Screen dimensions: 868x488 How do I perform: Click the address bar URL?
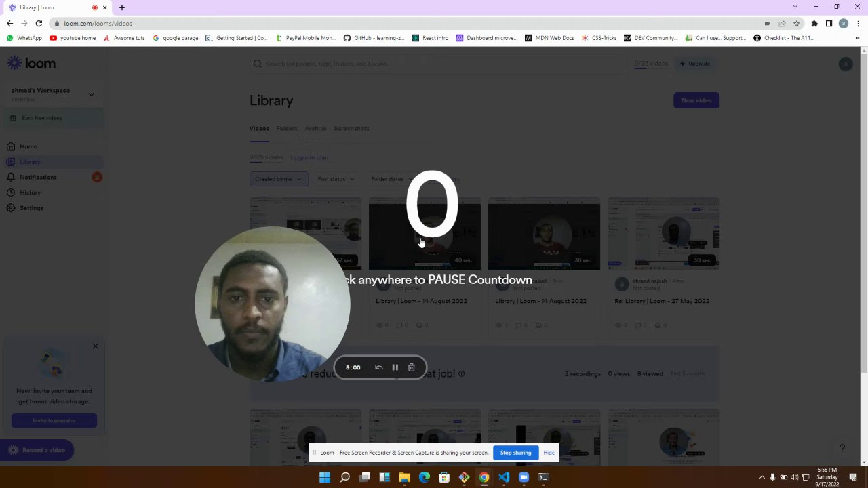[x=98, y=23]
